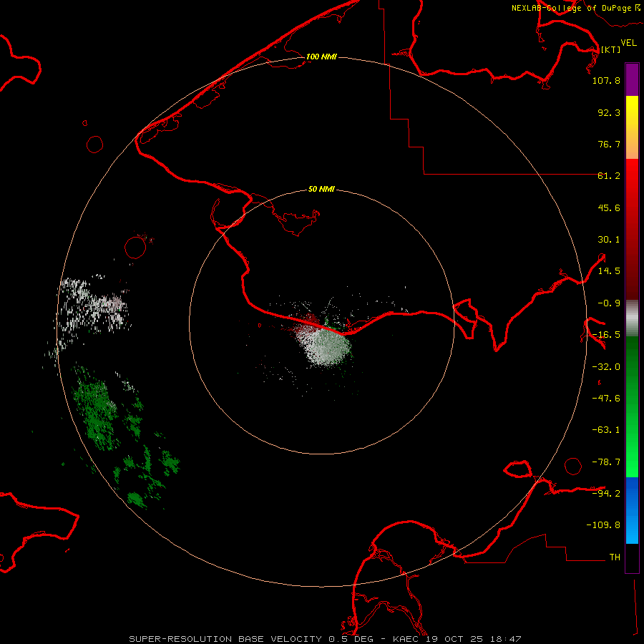Click the 18:47 timestamp in the caption

click(507, 639)
